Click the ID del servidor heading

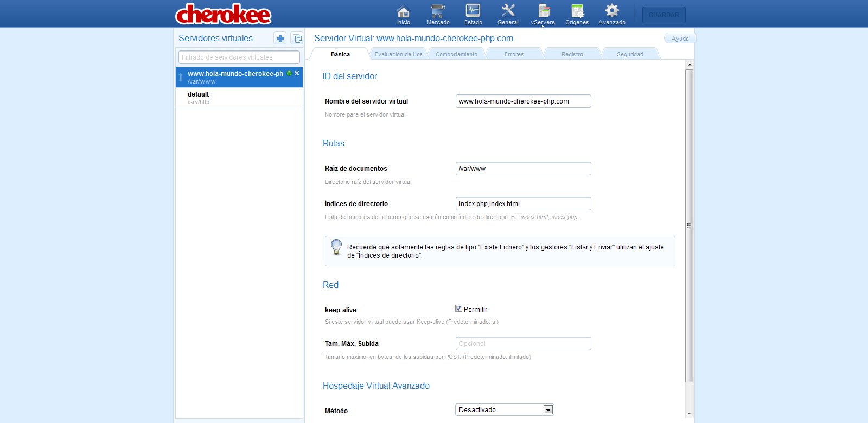[x=349, y=76]
